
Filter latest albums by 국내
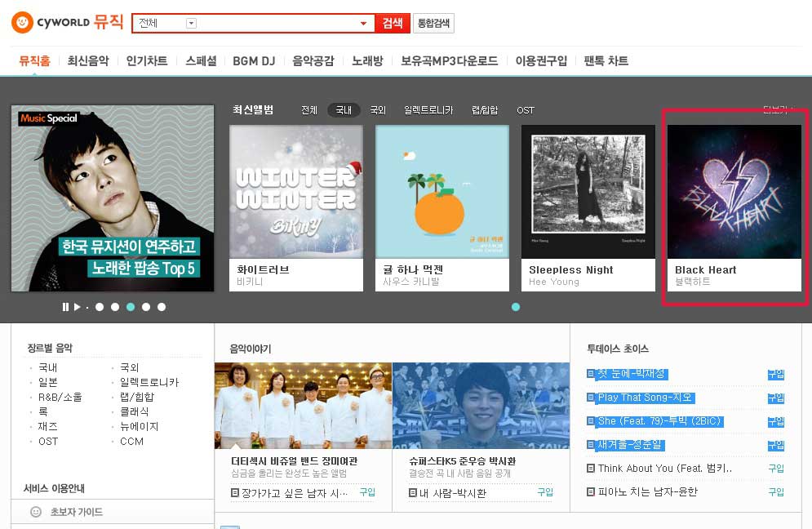(x=344, y=110)
